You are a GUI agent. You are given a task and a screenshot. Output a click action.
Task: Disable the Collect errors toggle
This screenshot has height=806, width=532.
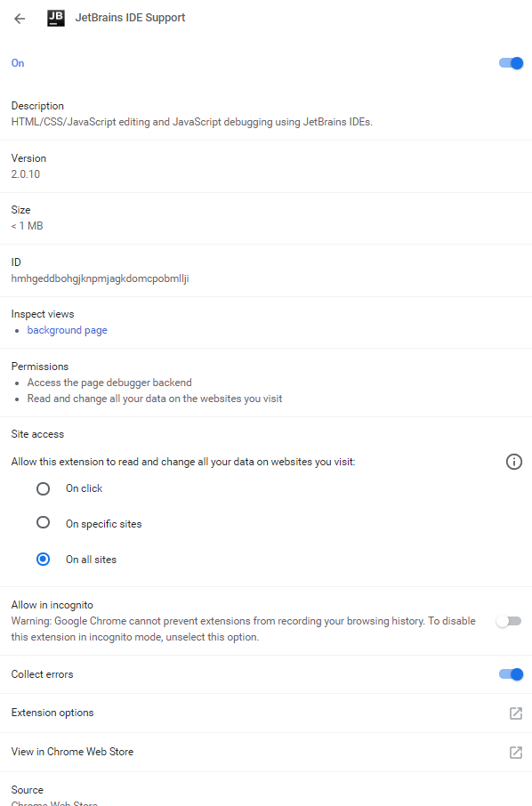click(511, 674)
